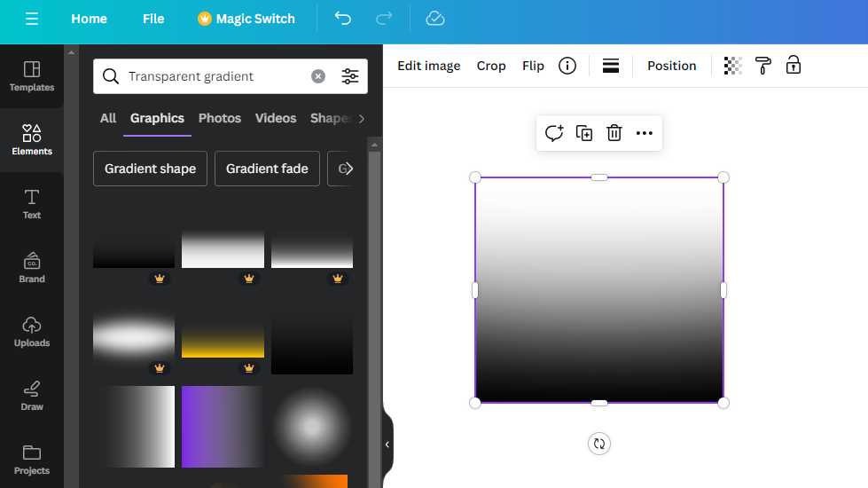Click the top-left resize handle of image

[x=475, y=177]
